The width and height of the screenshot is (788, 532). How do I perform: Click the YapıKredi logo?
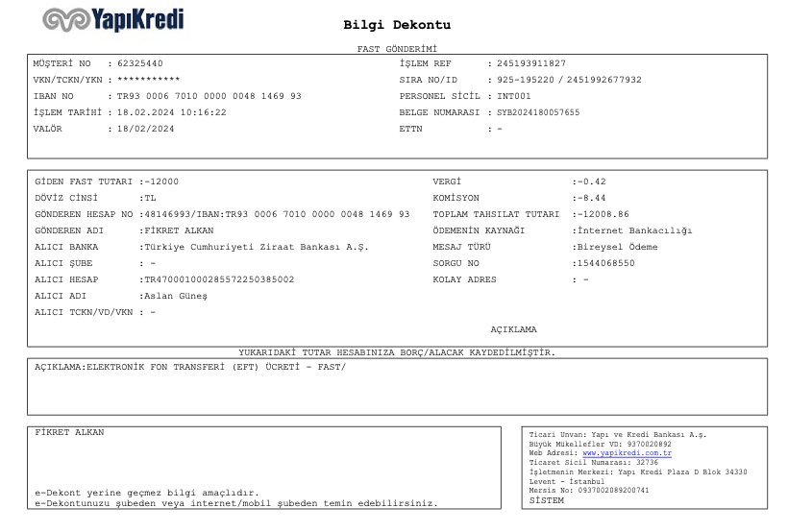point(112,20)
